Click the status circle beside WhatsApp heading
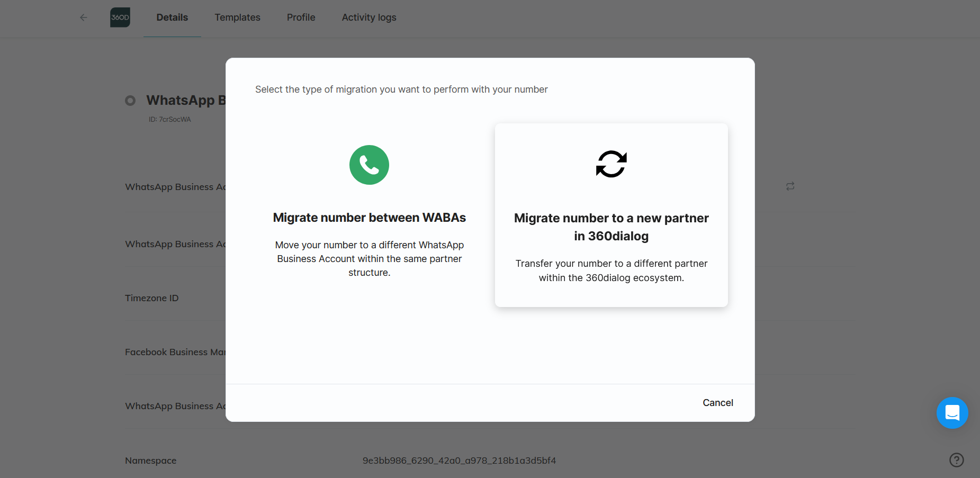 (x=130, y=101)
